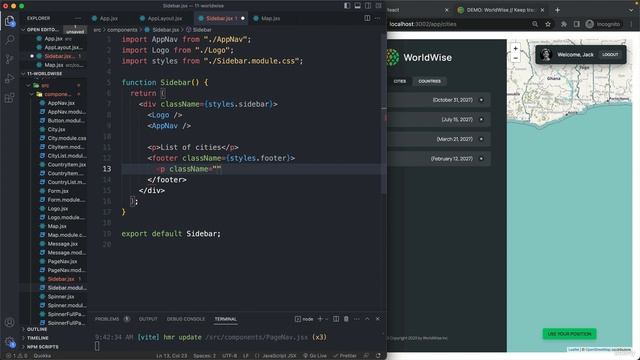Click Go Live in status bar

tap(315, 356)
